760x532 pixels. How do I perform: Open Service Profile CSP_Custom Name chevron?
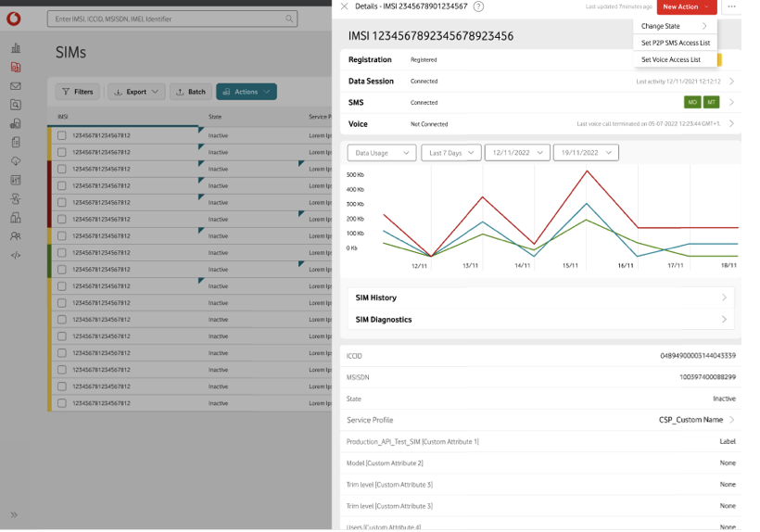[x=732, y=420]
